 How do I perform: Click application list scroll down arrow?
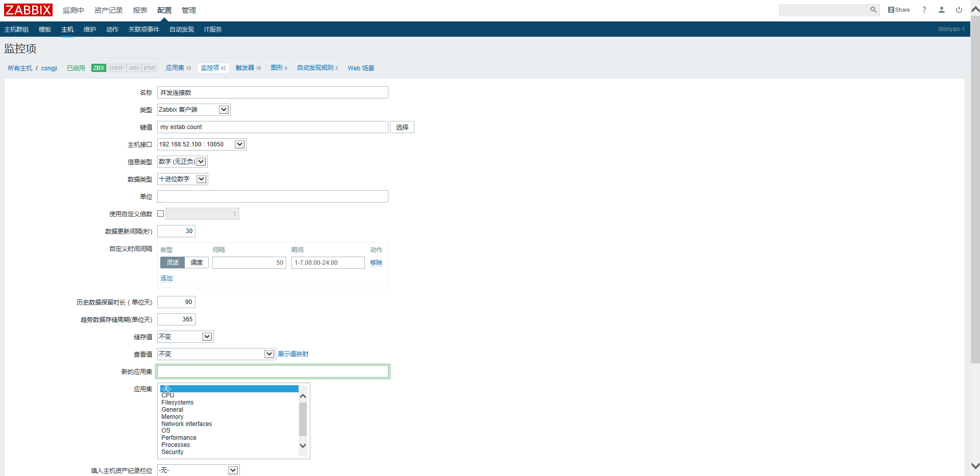(x=303, y=445)
